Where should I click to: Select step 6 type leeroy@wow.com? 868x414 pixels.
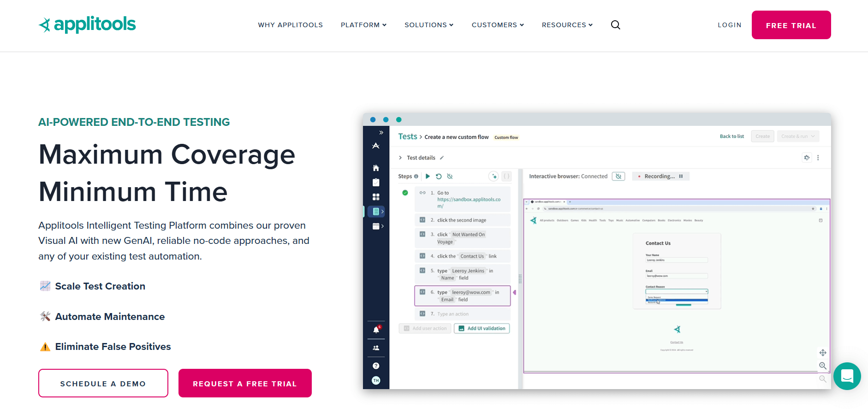click(463, 296)
